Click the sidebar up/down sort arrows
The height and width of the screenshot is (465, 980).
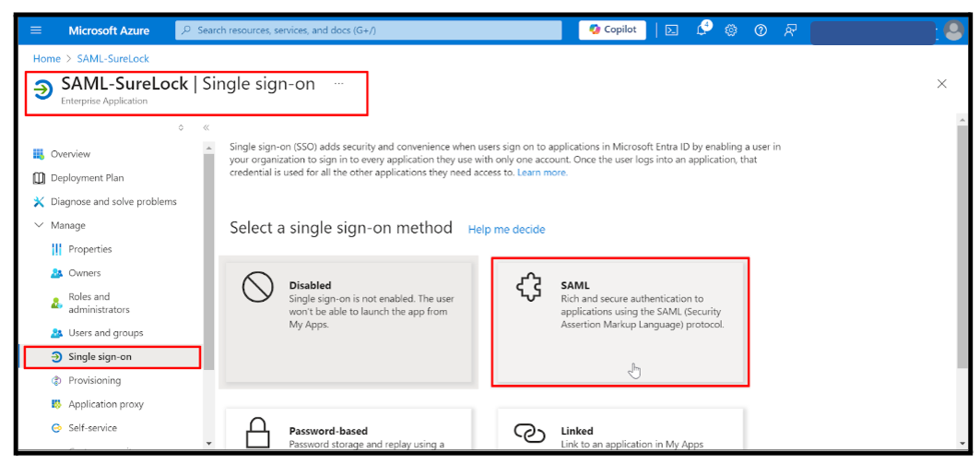point(182,127)
